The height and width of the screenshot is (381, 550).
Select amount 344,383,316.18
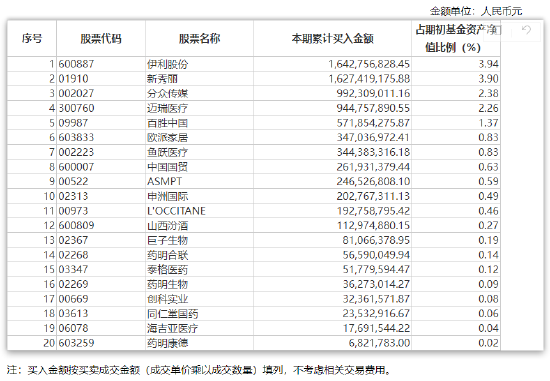373,152
